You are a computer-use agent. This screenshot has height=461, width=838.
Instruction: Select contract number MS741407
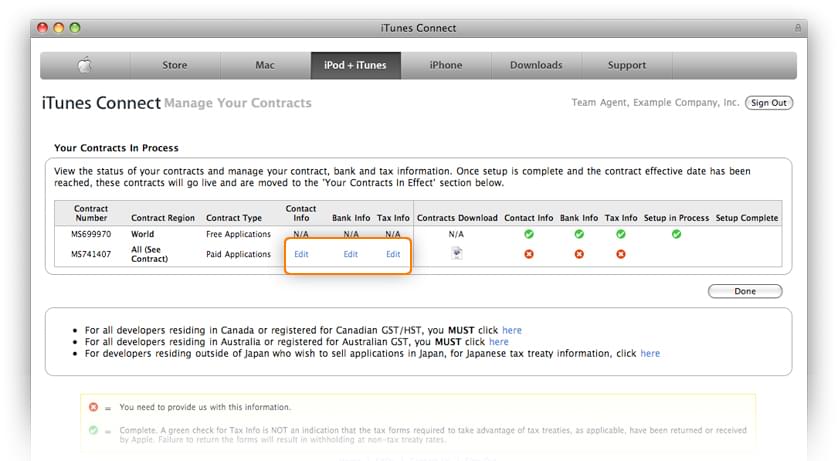(x=91, y=254)
